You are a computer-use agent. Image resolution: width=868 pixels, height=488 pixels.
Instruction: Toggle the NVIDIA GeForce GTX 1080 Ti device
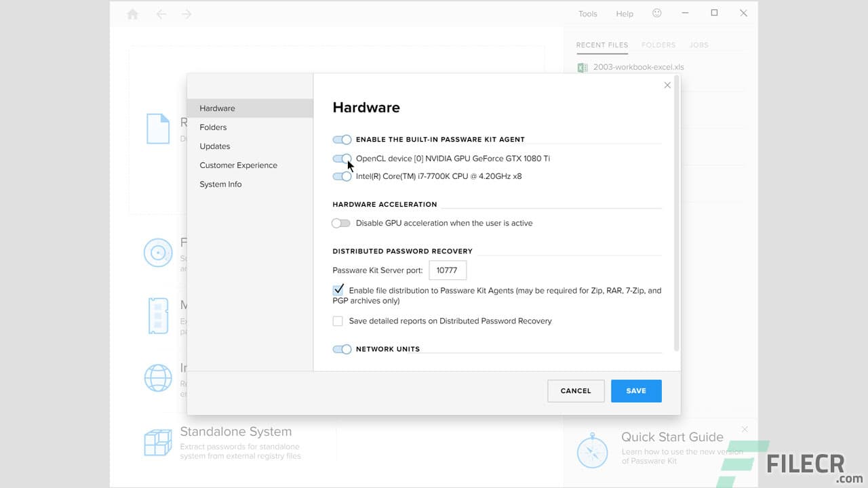pos(342,158)
